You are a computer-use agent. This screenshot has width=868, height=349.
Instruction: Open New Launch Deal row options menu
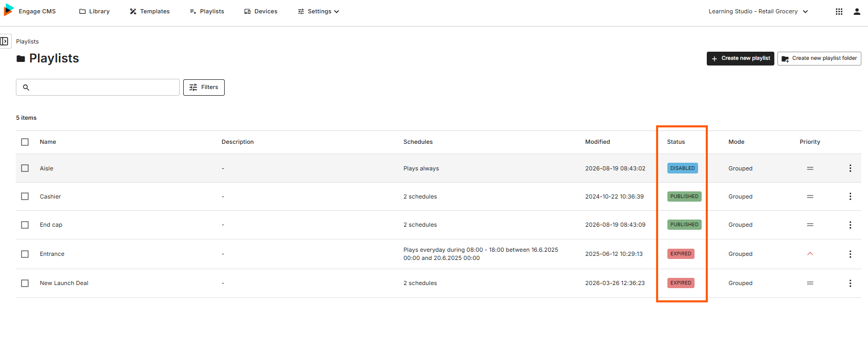pyautogui.click(x=850, y=283)
